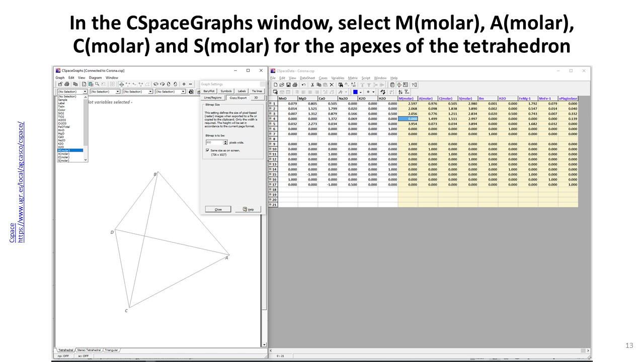Click the Help button in Graph Settings

(x=252, y=209)
